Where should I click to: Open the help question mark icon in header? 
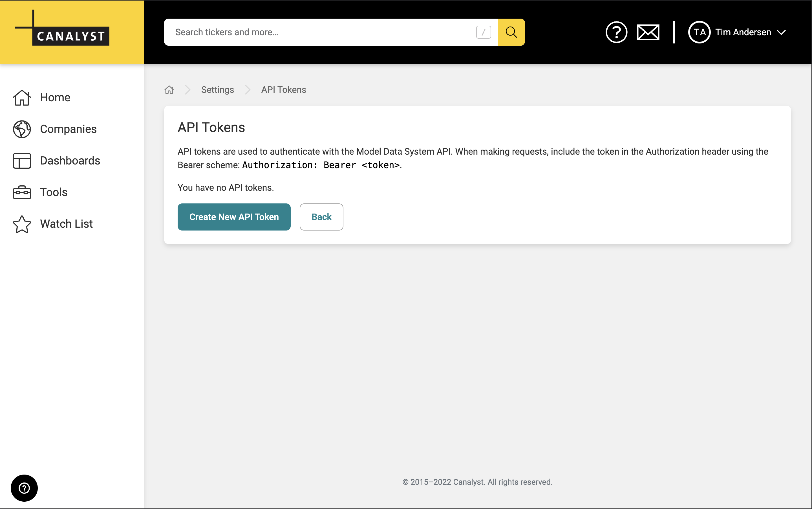point(616,32)
